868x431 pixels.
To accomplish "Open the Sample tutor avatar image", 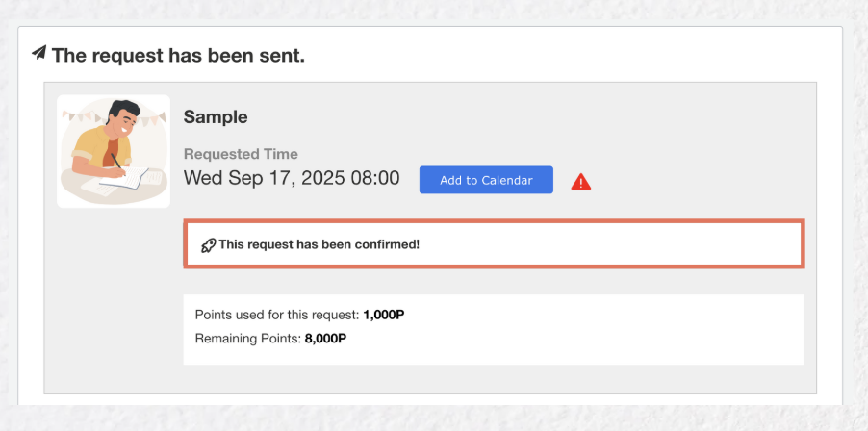I will 114,151.
